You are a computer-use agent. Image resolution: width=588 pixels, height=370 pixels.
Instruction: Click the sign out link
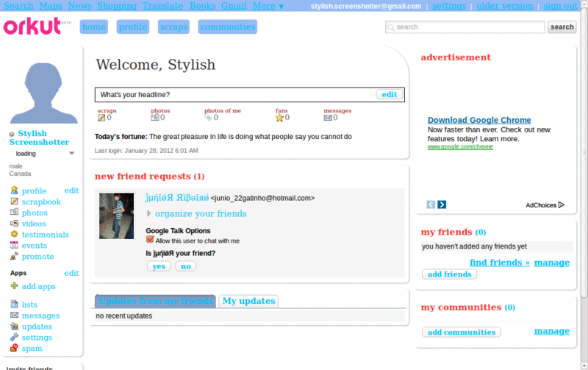click(560, 6)
